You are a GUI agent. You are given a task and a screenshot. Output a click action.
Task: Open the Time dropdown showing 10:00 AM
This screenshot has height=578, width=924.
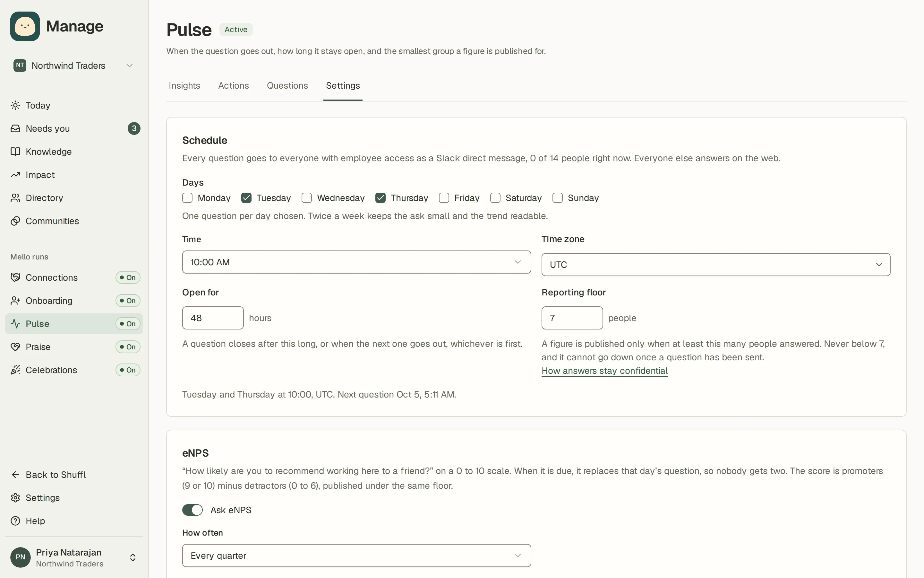coord(357,262)
